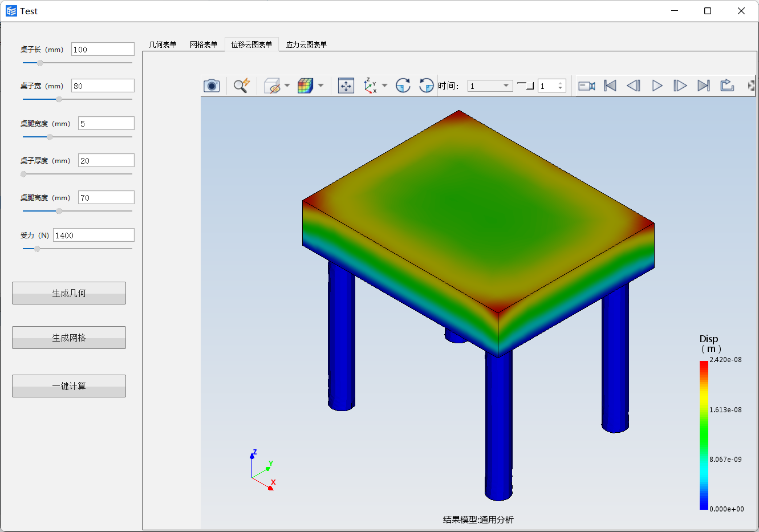The height and width of the screenshot is (532, 759).
Task: Click the rotate counterclockwise icon
Action: click(426, 86)
